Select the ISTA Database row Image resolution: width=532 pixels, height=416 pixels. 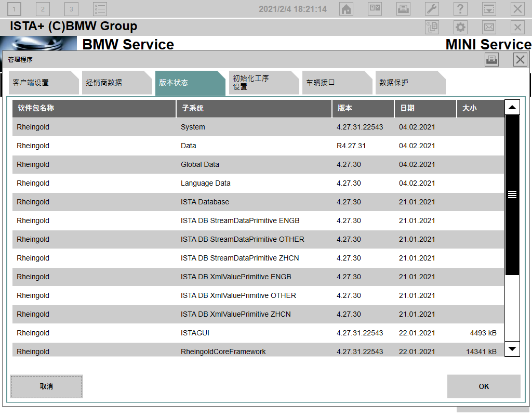[258, 202]
